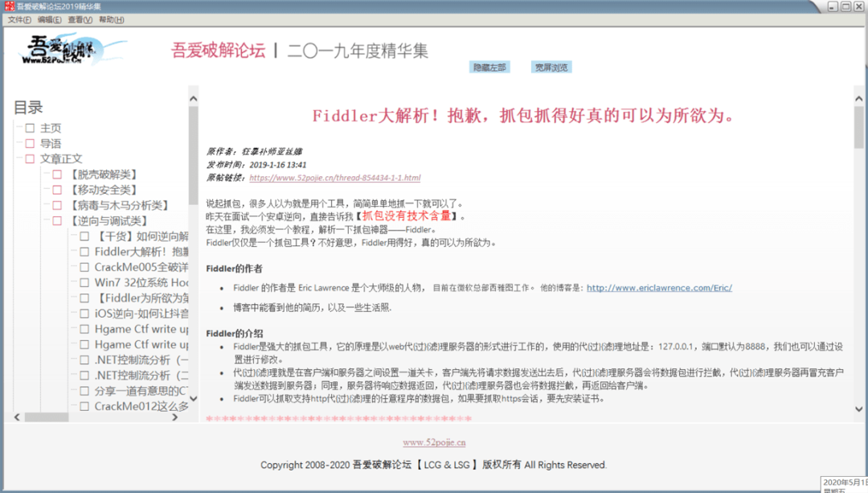The image size is (868, 493).
Task: Click the red box icon beside 导语
Action: pyautogui.click(x=30, y=144)
